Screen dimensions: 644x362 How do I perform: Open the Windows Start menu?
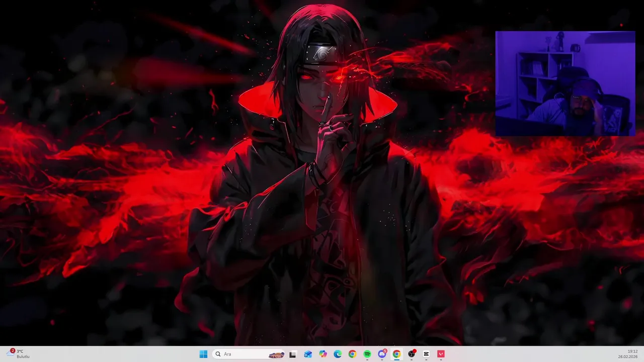click(203, 354)
